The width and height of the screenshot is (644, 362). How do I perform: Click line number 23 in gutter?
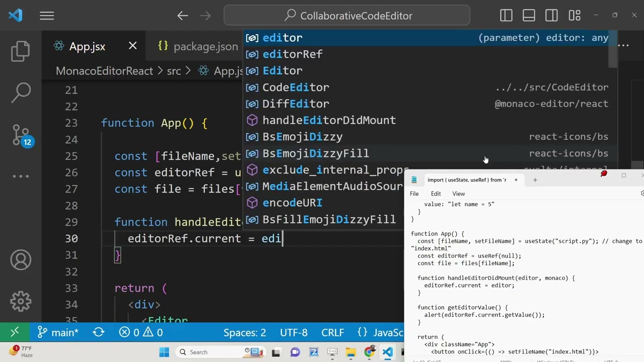[x=71, y=123]
